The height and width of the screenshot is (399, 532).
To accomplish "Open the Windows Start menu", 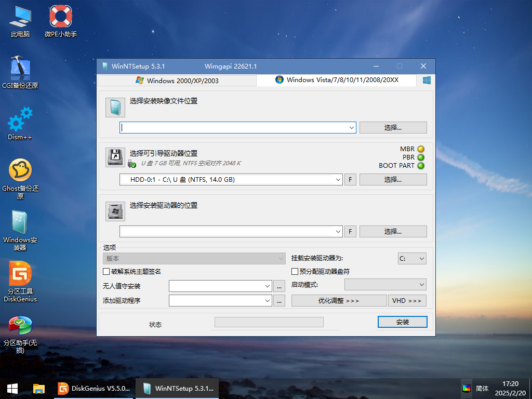I will coord(12,389).
